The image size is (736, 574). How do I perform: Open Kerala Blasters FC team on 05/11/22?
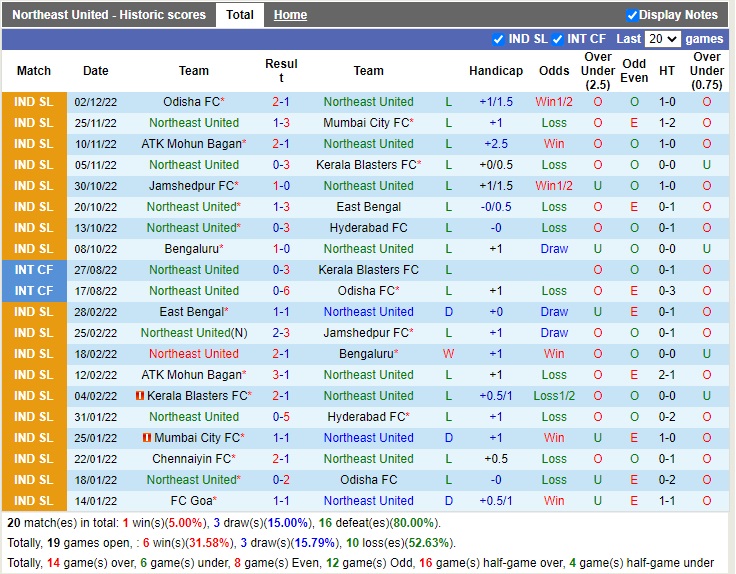click(x=368, y=165)
